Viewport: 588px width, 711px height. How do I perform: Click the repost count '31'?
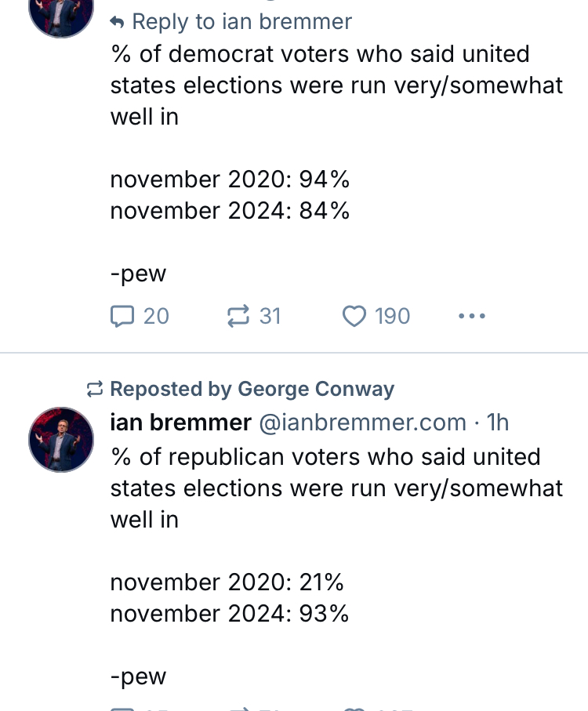(x=270, y=316)
